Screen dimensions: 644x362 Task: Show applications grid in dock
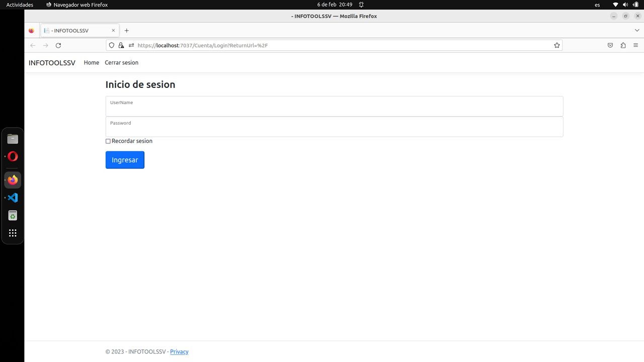click(13, 233)
